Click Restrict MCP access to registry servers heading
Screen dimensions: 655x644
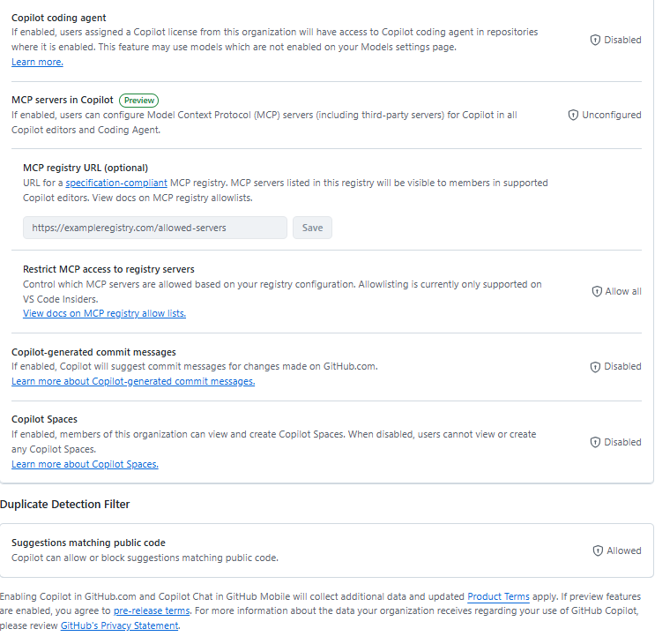(108, 269)
